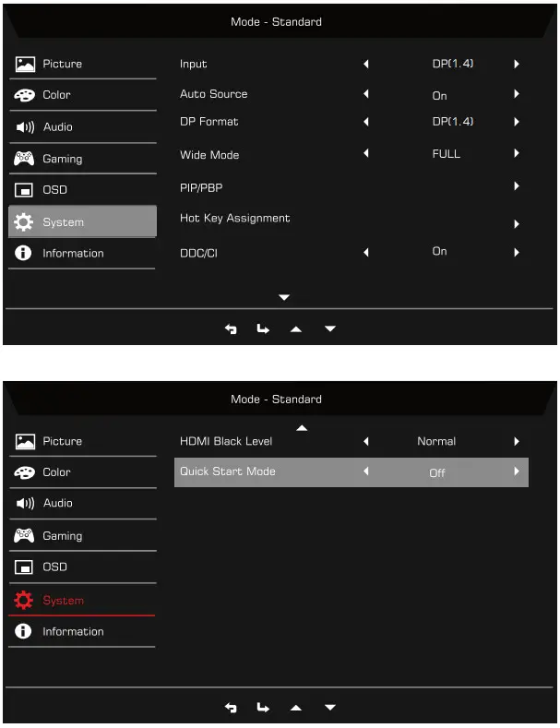This screenshot has width=560, height=728.
Task: Click the up navigation icon in the bottom menu footer
Action: click(296, 708)
